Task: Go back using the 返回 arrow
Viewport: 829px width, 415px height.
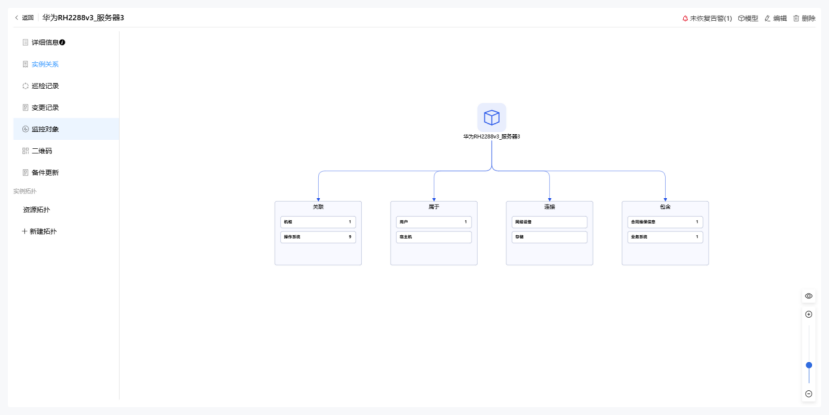Action: click(24, 17)
